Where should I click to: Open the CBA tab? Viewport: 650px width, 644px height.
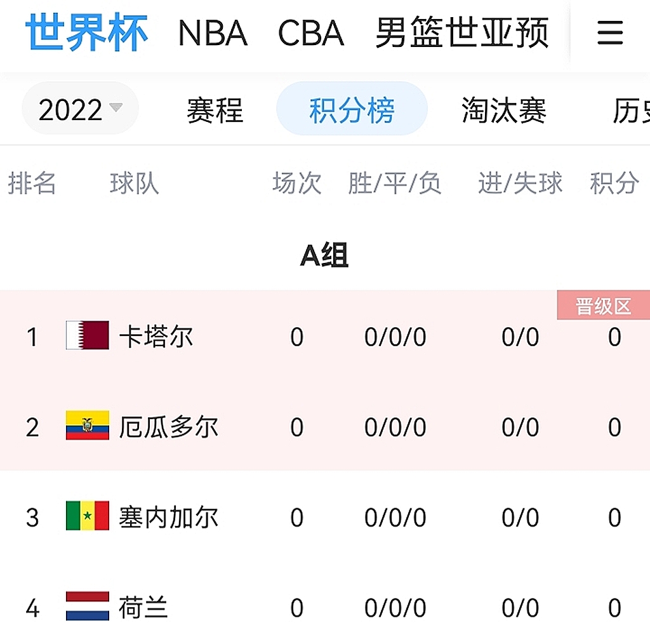pyautogui.click(x=311, y=33)
